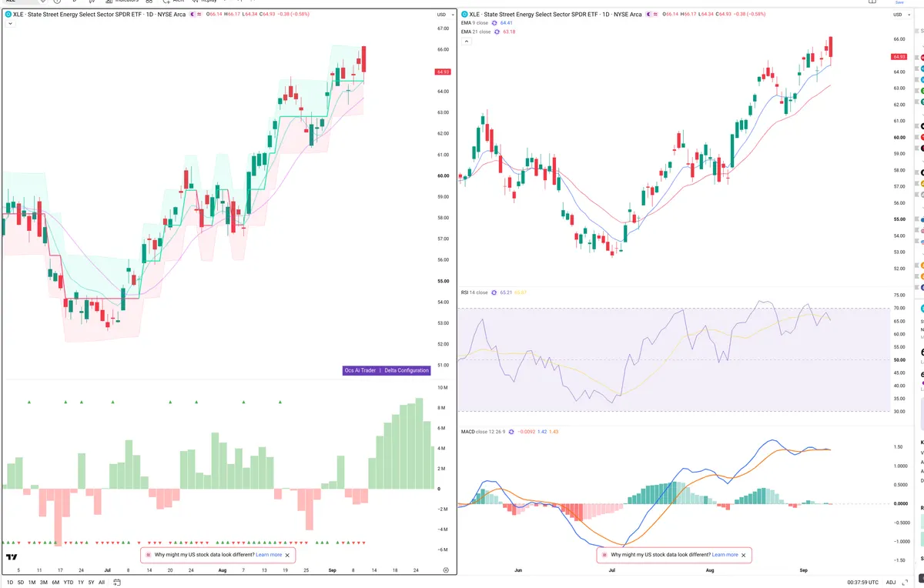Select the RSI 14 close indicator legend
The height and width of the screenshot is (588, 924).
(474, 292)
